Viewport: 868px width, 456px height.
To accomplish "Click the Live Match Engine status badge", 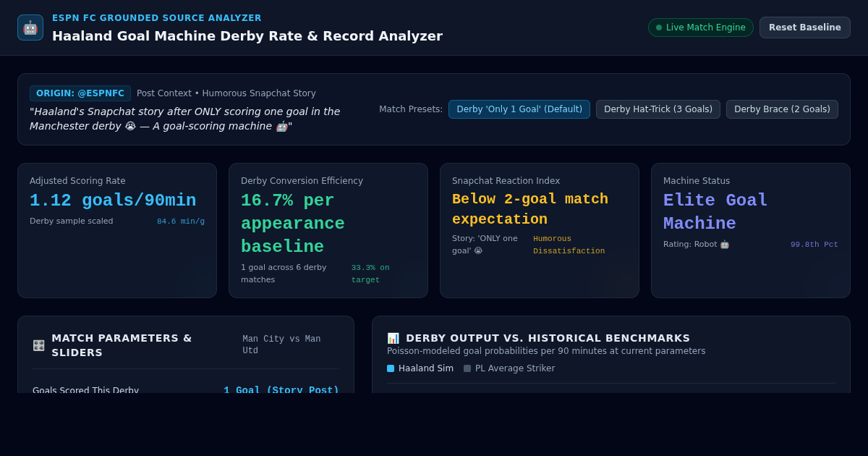I will (x=701, y=28).
